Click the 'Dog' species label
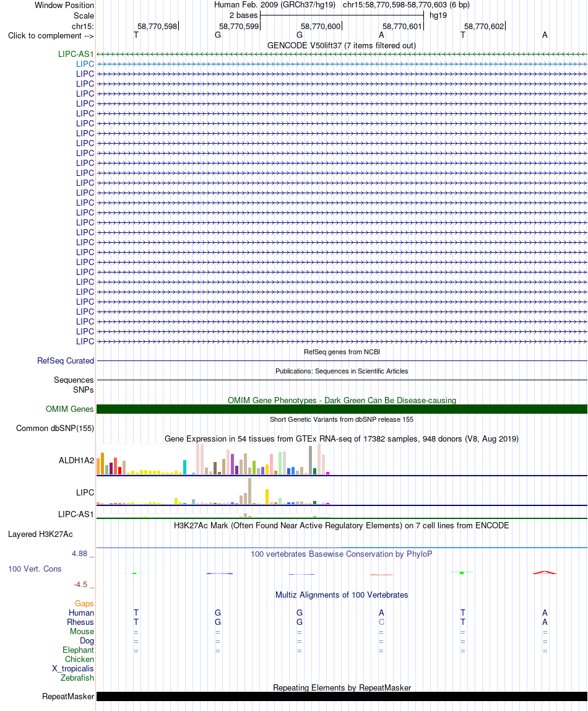The width and height of the screenshot is (588, 711). point(87,641)
